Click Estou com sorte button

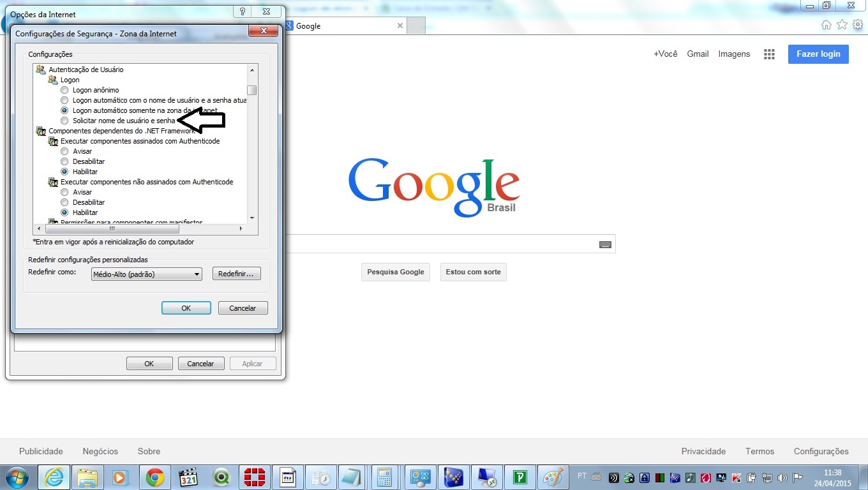[x=474, y=272]
